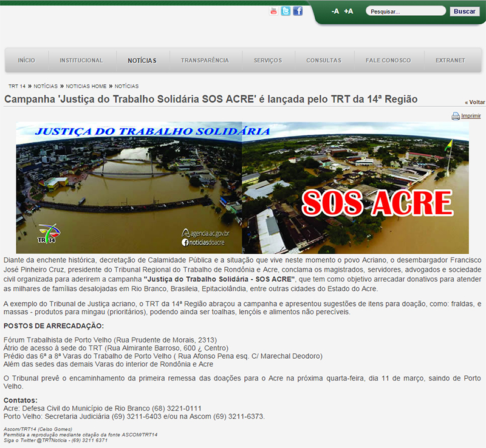The width and height of the screenshot is (486, 448).
Task: Click the SOS ACRE flood banner image
Action: click(242, 188)
